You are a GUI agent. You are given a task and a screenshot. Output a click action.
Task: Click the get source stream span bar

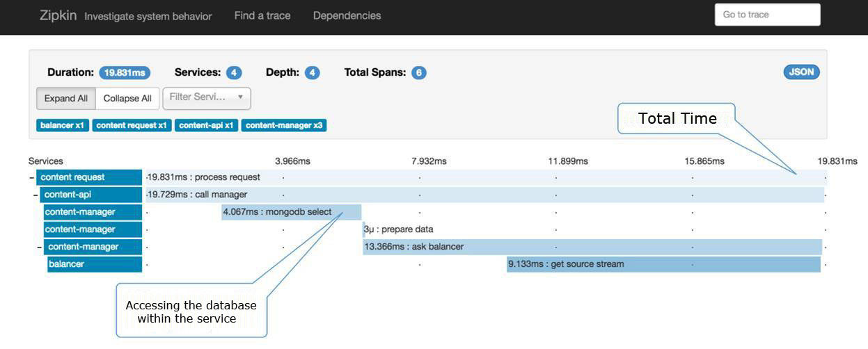[x=663, y=264]
